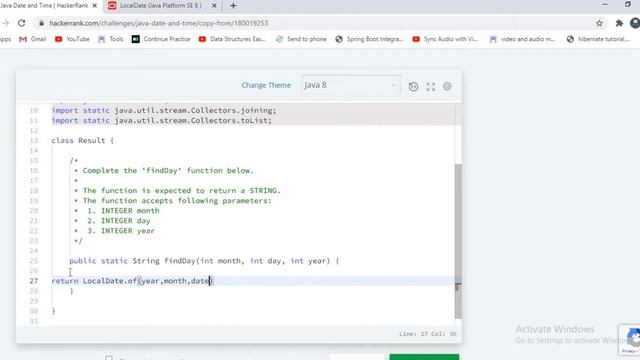Screen dimensions: 640x360
Task: Click the green submit button below editor
Action: click(x=424, y=357)
